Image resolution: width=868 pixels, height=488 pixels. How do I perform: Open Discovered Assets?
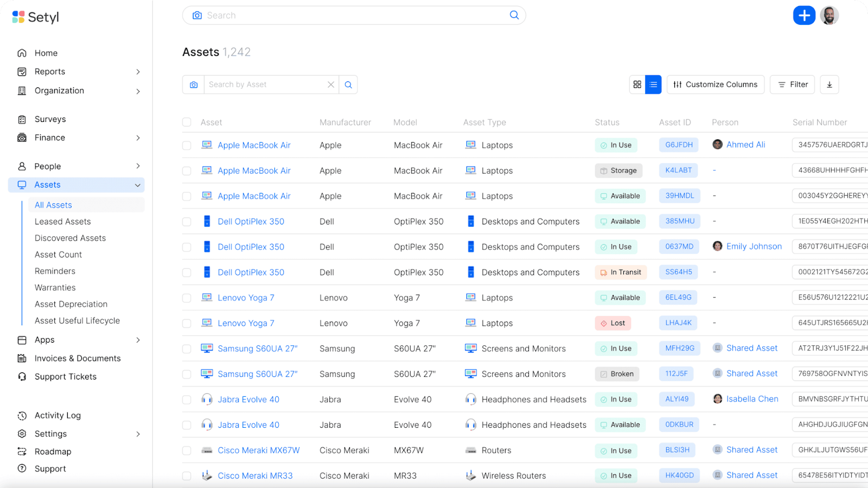pyautogui.click(x=71, y=238)
